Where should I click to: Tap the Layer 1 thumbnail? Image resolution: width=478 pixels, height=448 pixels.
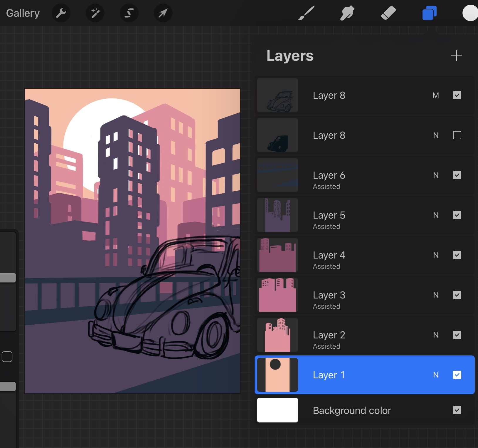[277, 375]
